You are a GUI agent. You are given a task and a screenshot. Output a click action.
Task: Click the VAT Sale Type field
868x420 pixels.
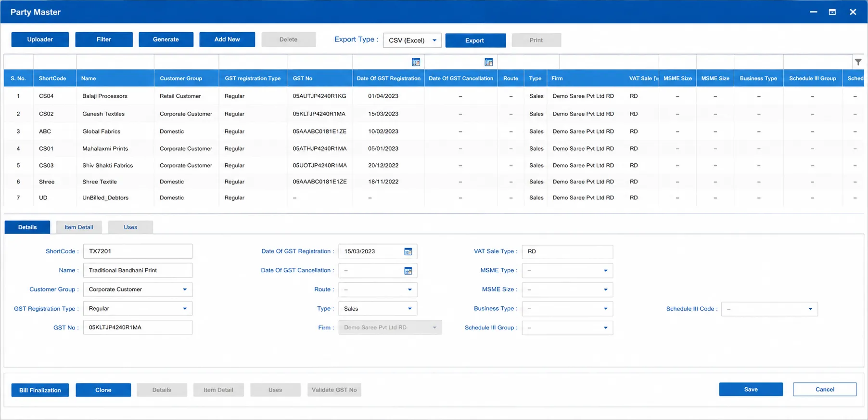(567, 251)
